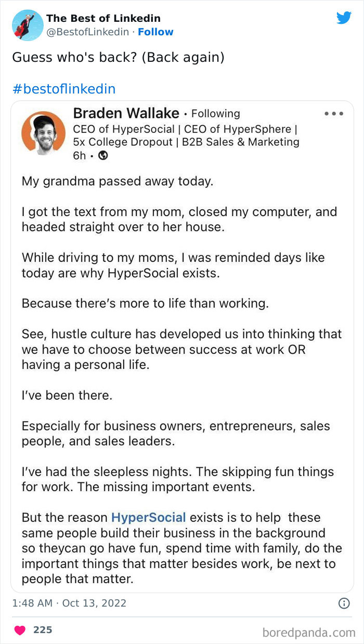Toggle Follow for @BestofLinkedin
The height and width of the screenshot is (644, 364).
156,32
